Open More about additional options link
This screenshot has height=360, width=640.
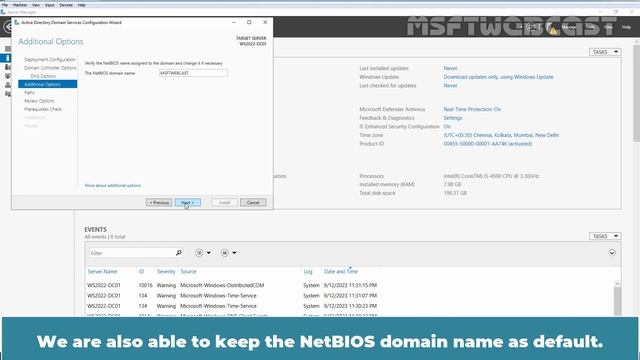coord(113,186)
